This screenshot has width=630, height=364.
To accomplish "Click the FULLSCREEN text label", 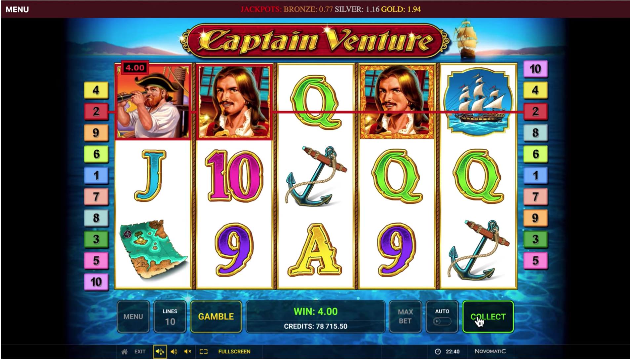I will (234, 352).
